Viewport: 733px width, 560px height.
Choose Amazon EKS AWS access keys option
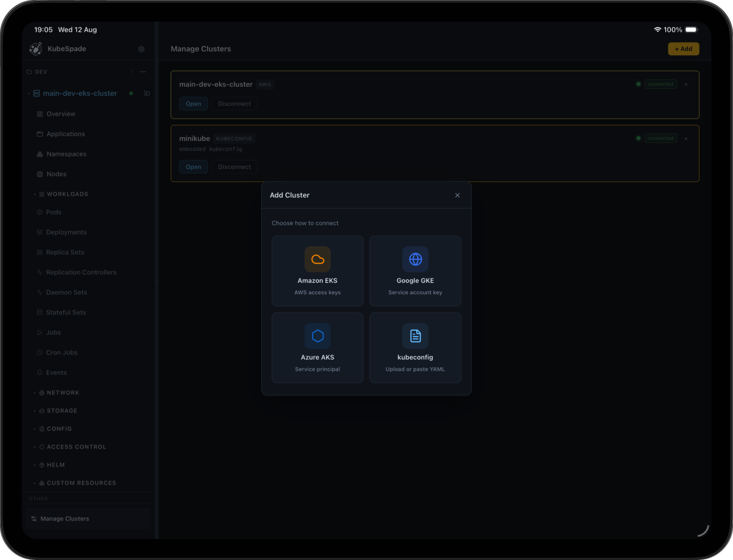tap(317, 271)
